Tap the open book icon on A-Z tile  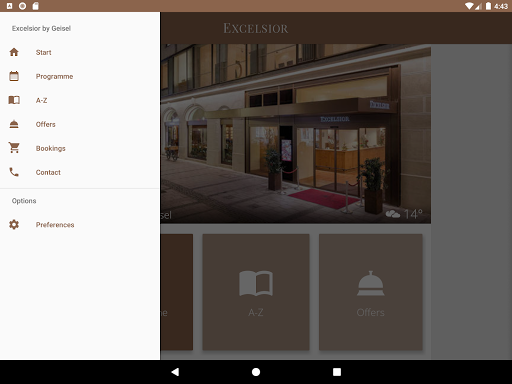pos(256,283)
